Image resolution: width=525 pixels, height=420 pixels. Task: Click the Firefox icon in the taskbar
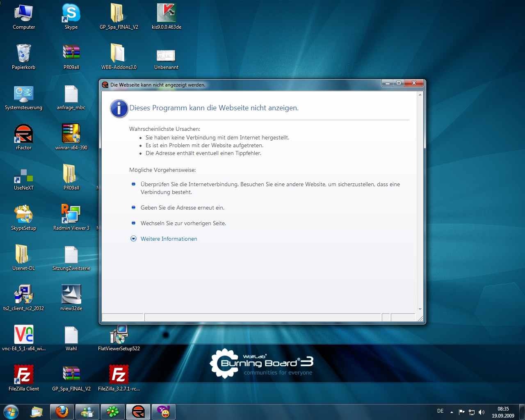[62, 411]
